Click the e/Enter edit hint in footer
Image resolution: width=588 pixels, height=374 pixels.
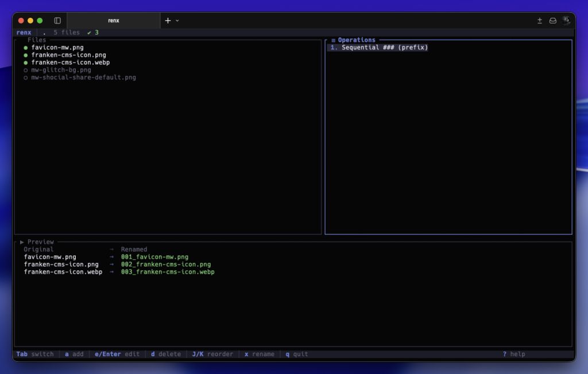[117, 354]
